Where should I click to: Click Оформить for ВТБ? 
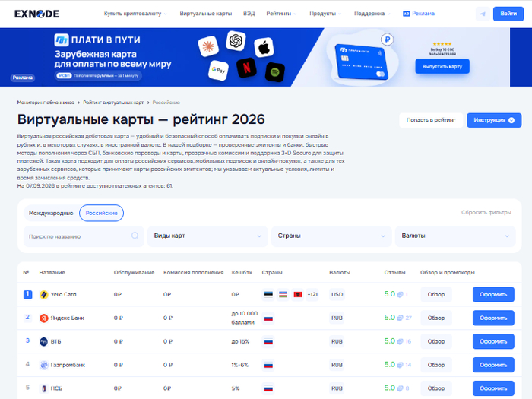click(493, 341)
